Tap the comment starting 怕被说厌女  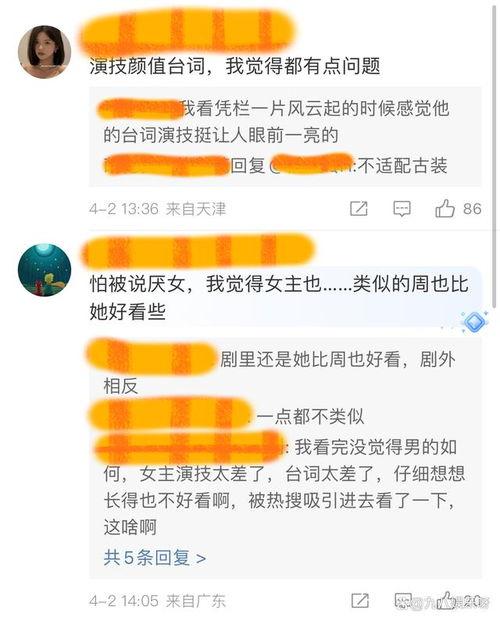click(279, 297)
